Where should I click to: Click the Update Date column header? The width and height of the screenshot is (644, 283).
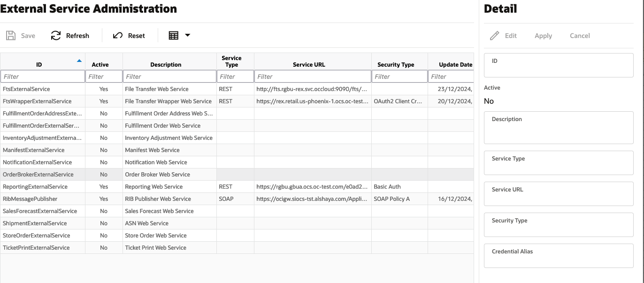tap(455, 65)
